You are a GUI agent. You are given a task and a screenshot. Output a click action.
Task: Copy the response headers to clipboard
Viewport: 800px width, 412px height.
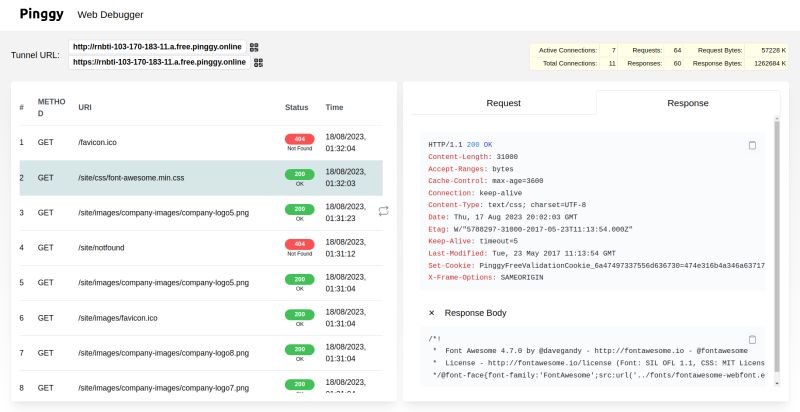[x=752, y=145]
